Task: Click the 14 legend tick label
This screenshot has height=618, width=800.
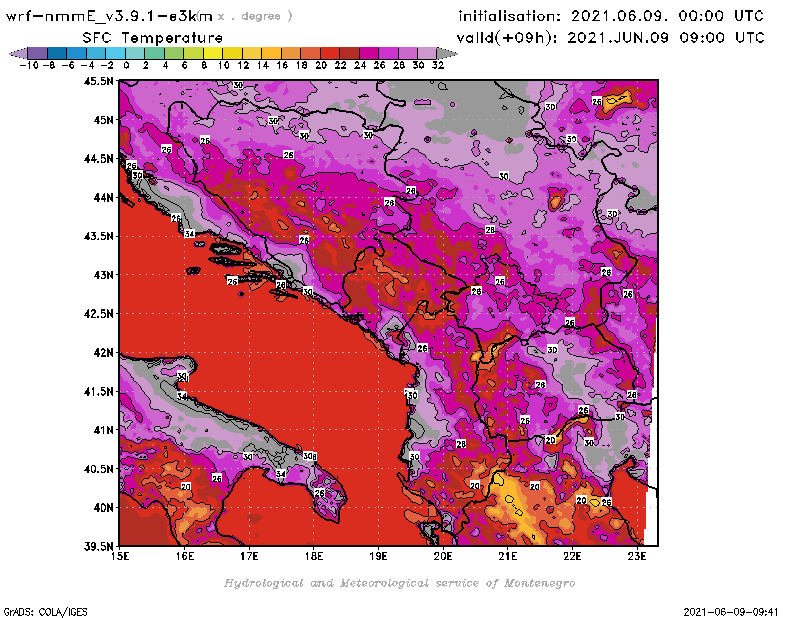Action: (x=263, y=65)
